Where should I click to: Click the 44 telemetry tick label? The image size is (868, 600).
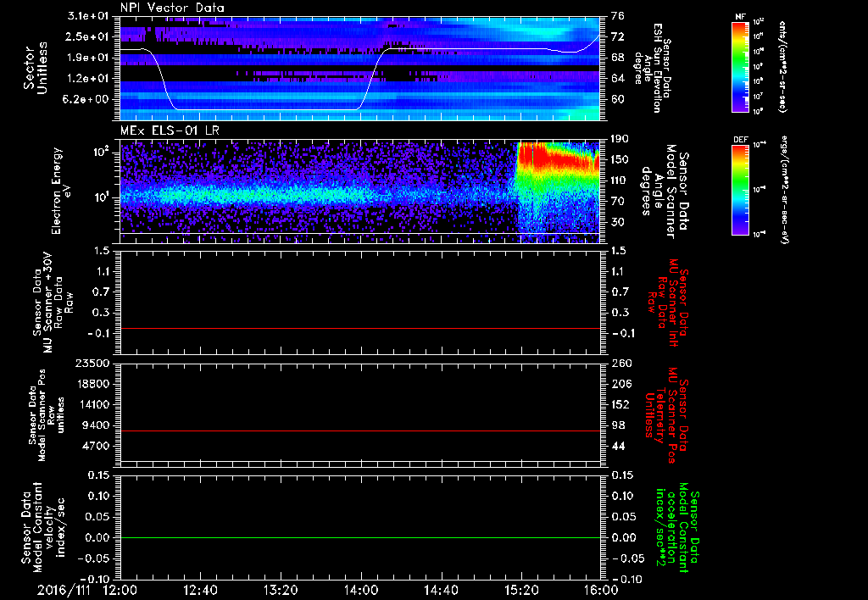pos(617,446)
